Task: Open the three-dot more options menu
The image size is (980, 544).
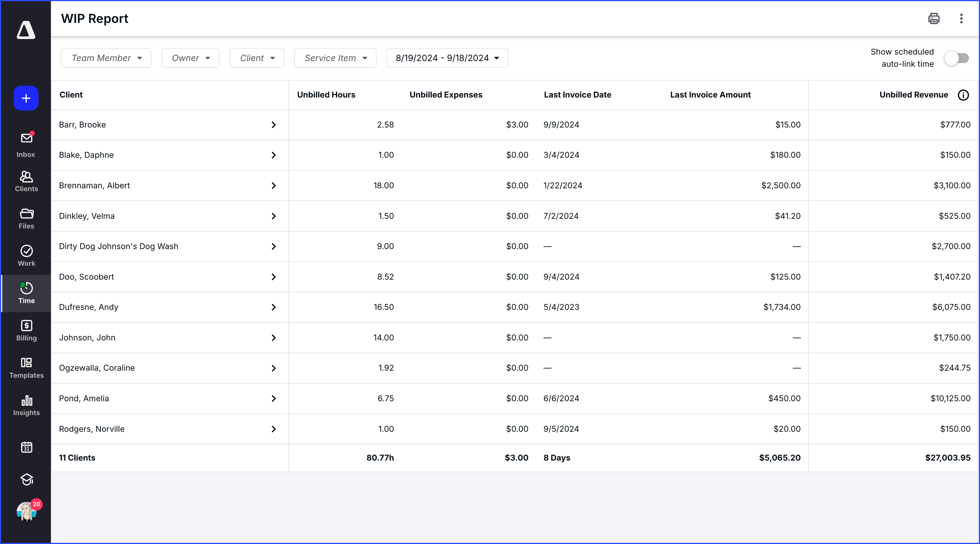Action: click(x=961, y=19)
